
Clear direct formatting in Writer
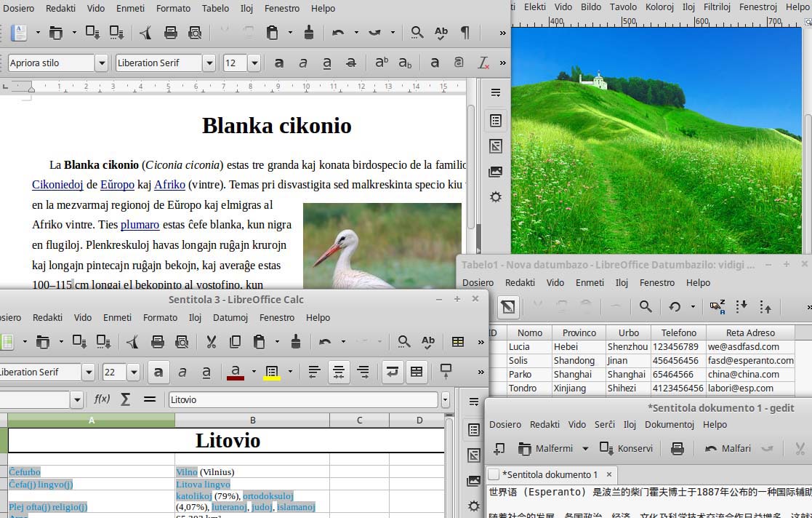click(x=483, y=63)
